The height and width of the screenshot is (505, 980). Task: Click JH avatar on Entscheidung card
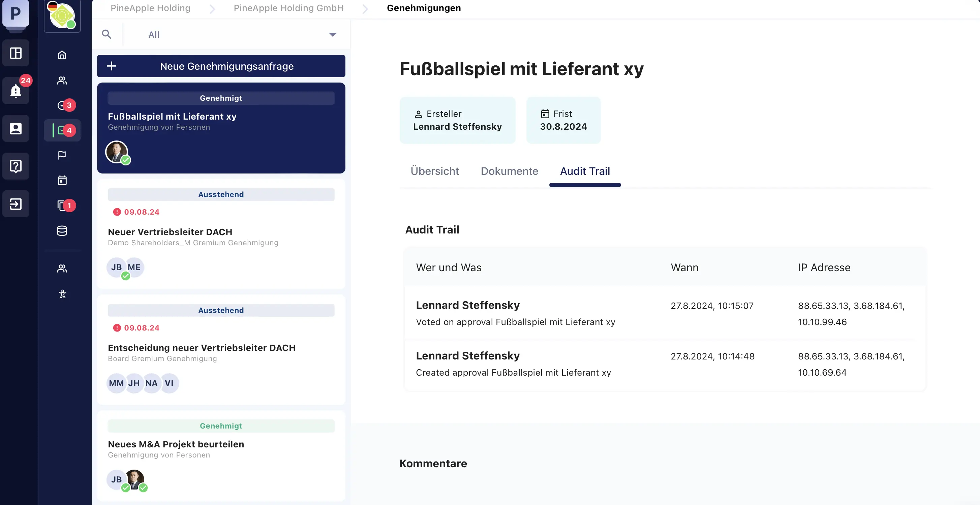tap(134, 383)
